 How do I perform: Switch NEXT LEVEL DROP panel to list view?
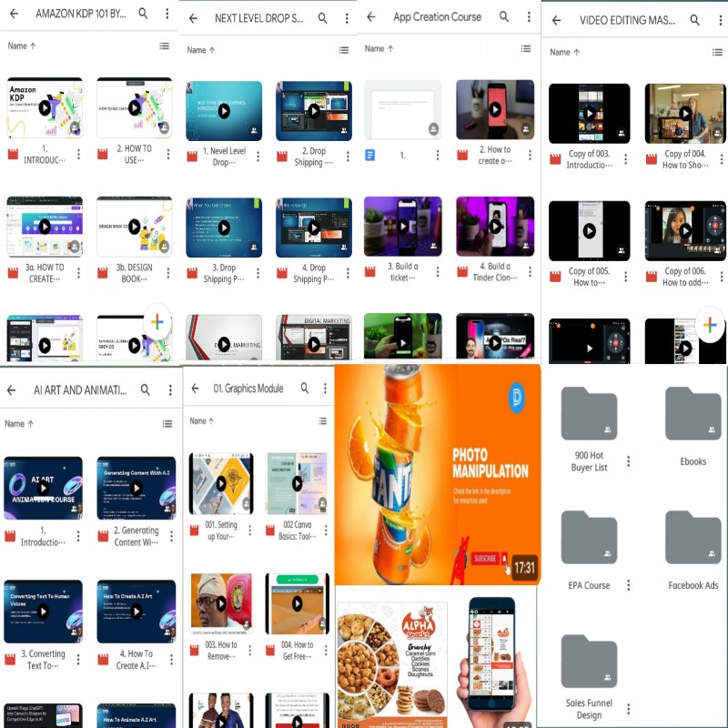344,50
